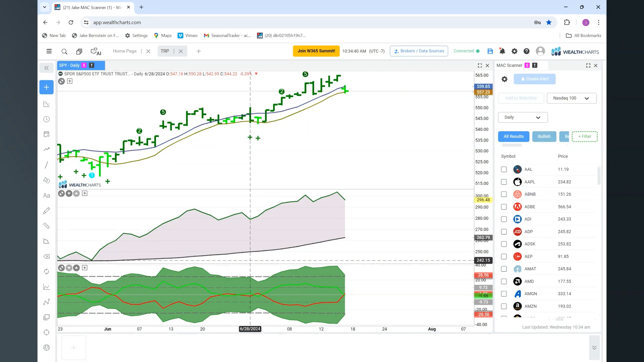Screen dimensions: 644x362
Task: Maximize the SPY chart panel
Action: click(x=480, y=66)
